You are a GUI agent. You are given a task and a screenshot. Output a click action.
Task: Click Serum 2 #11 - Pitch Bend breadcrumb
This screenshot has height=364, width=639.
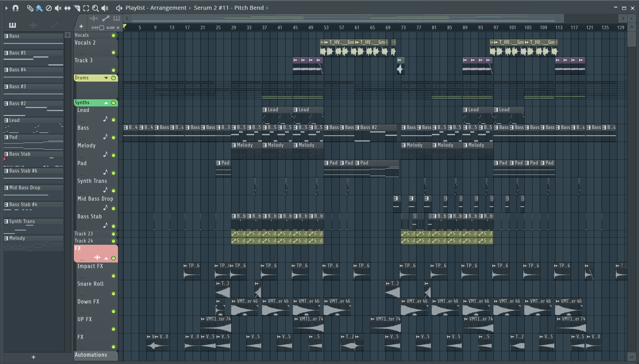229,8
